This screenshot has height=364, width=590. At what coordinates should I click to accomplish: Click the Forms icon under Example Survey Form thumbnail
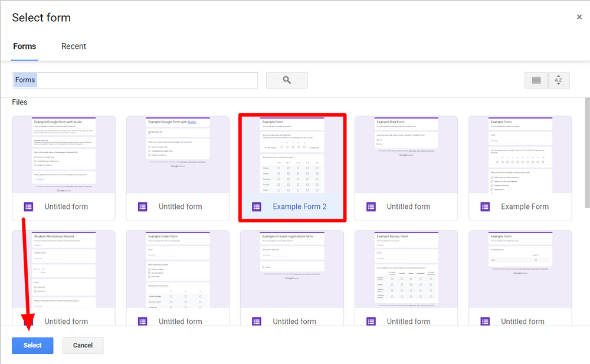pos(370,321)
